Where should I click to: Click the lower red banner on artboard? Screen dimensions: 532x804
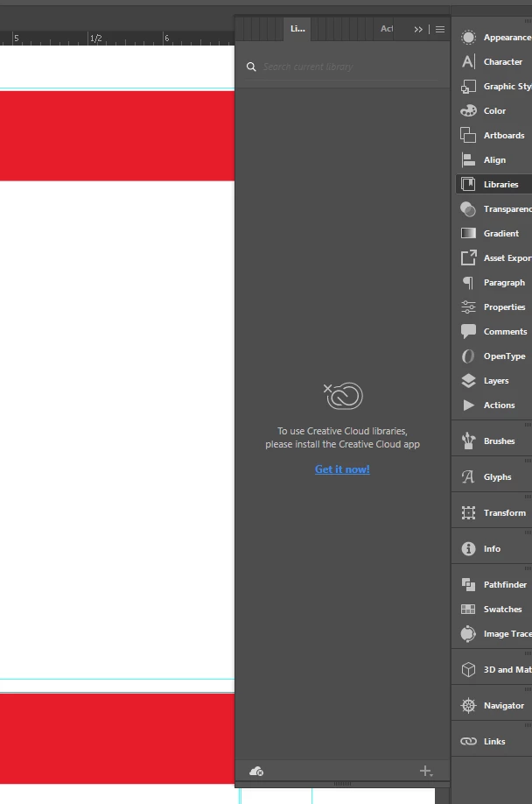pyautogui.click(x=117, y=738)
